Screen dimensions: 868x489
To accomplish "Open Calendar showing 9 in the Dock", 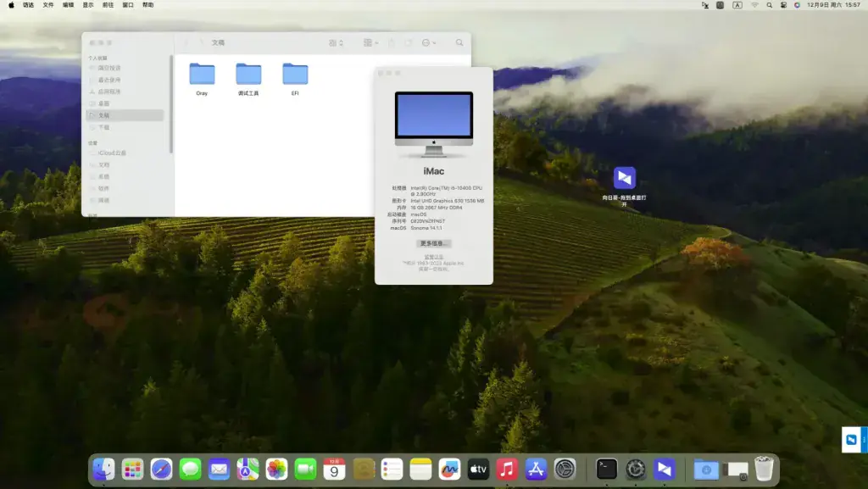I will pyautogui.click(x=334, y=470).
